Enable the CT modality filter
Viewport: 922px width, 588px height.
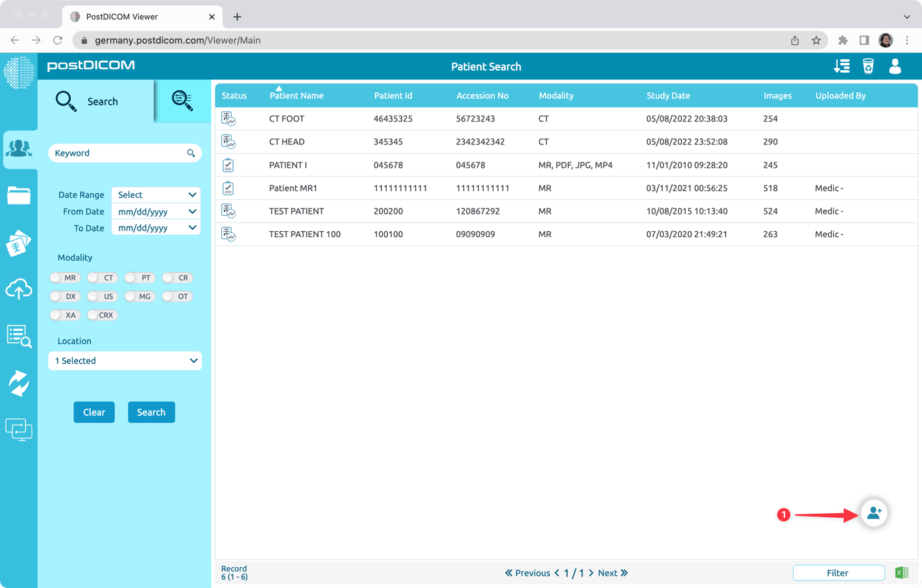[102, 277]
